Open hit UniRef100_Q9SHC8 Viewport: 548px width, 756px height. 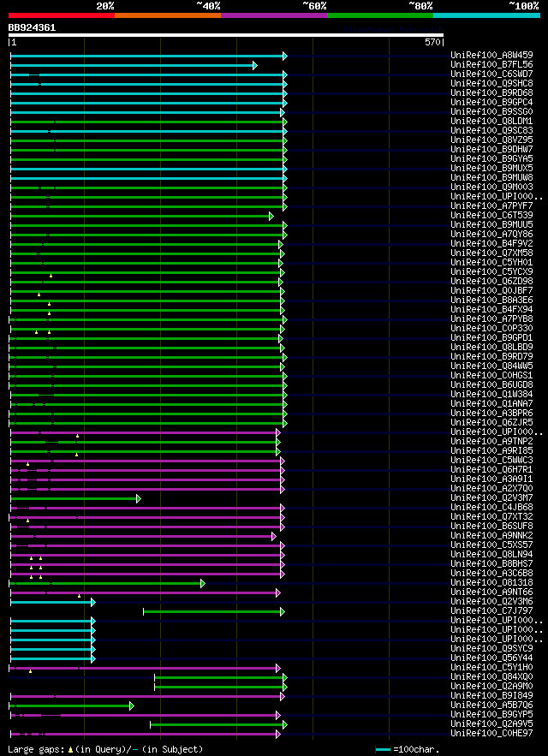point(491,85)
